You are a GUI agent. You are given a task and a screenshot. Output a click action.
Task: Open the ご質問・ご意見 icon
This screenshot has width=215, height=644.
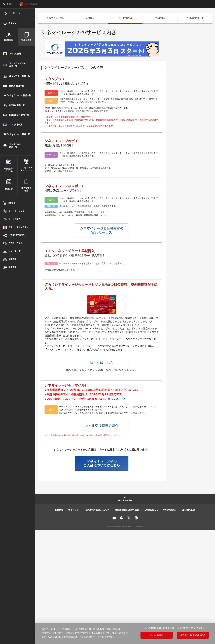pos(5,243)
